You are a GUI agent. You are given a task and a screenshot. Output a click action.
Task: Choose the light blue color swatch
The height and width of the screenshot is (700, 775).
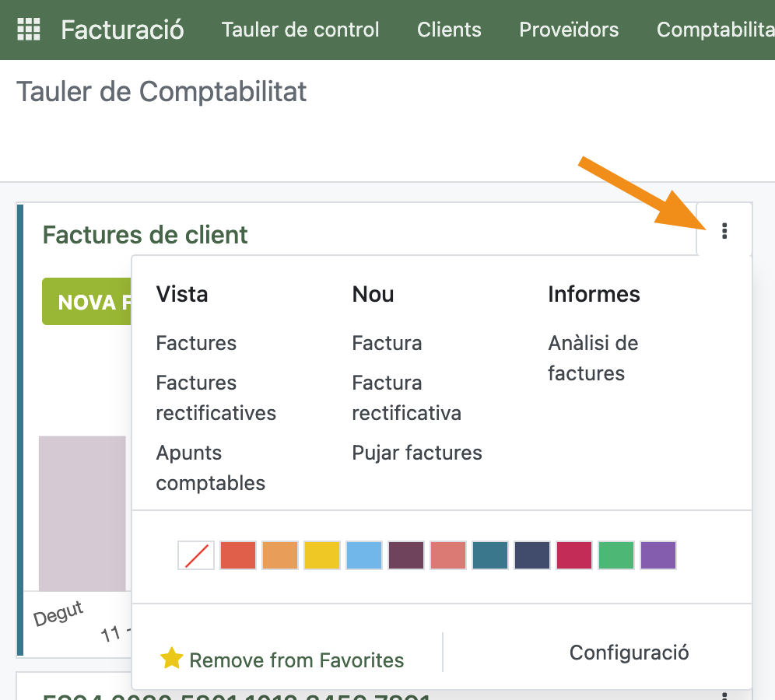[364, 556]
